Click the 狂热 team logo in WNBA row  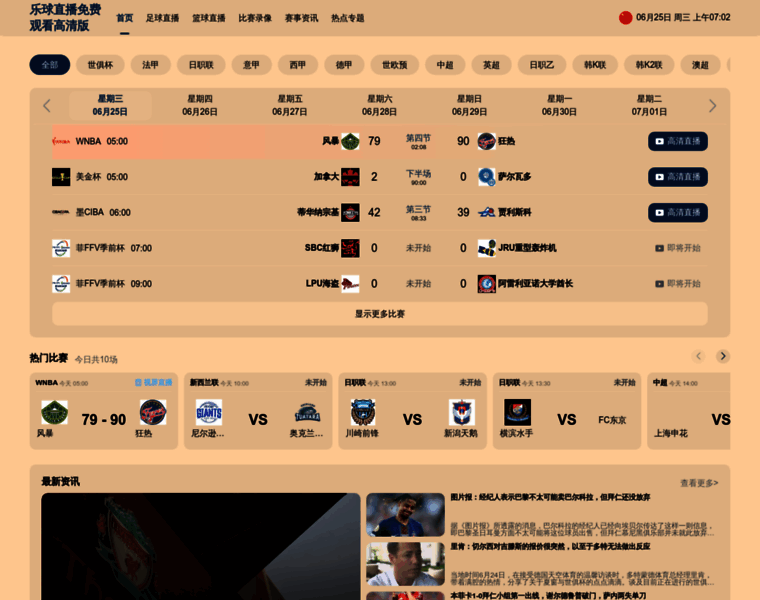(487, 141)
